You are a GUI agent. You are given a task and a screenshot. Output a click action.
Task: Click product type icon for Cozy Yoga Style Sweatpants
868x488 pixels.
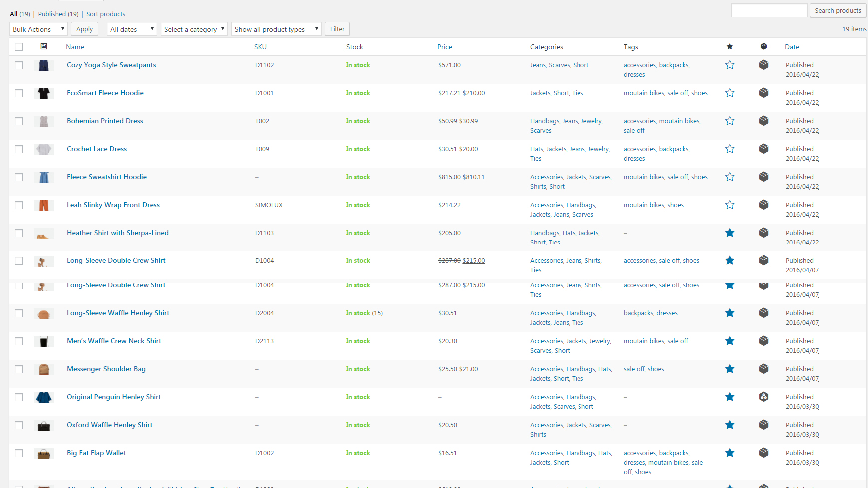764,65
